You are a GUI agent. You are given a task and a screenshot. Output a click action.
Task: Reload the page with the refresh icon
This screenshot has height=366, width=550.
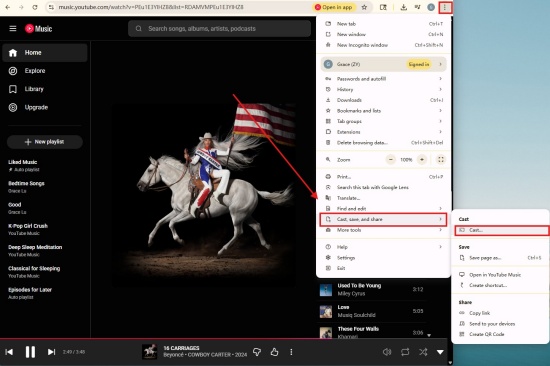click(35, 7)
